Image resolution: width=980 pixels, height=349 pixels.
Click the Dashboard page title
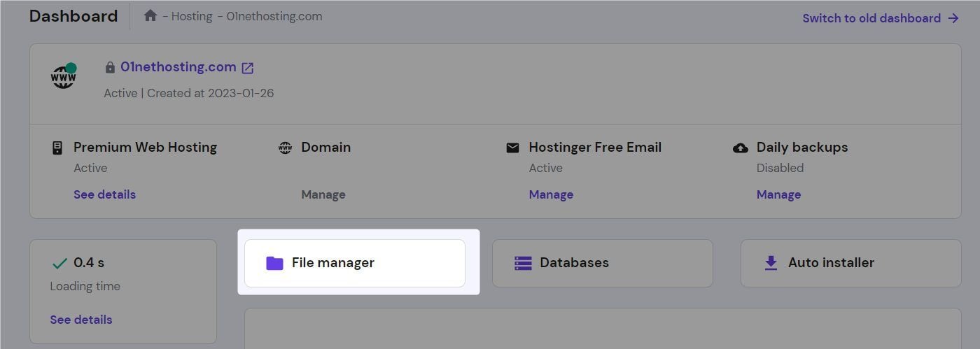(x=73, y=16)
